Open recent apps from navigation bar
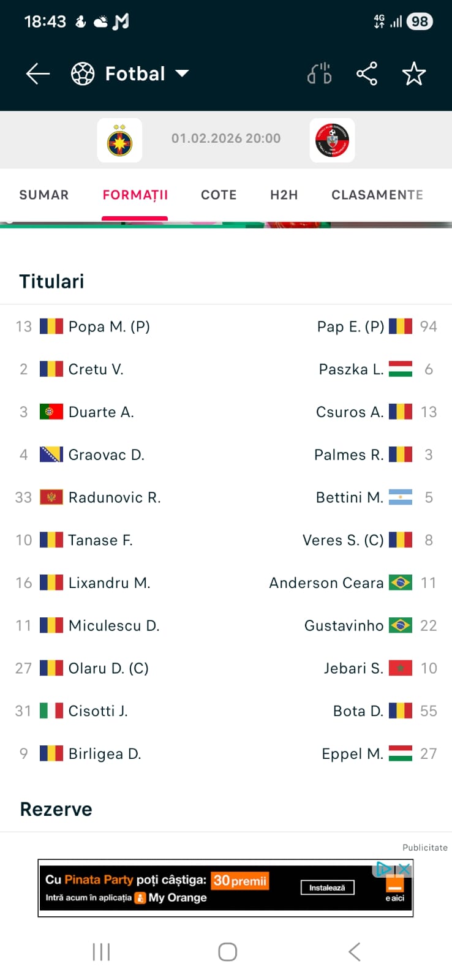 click(101, 952)
